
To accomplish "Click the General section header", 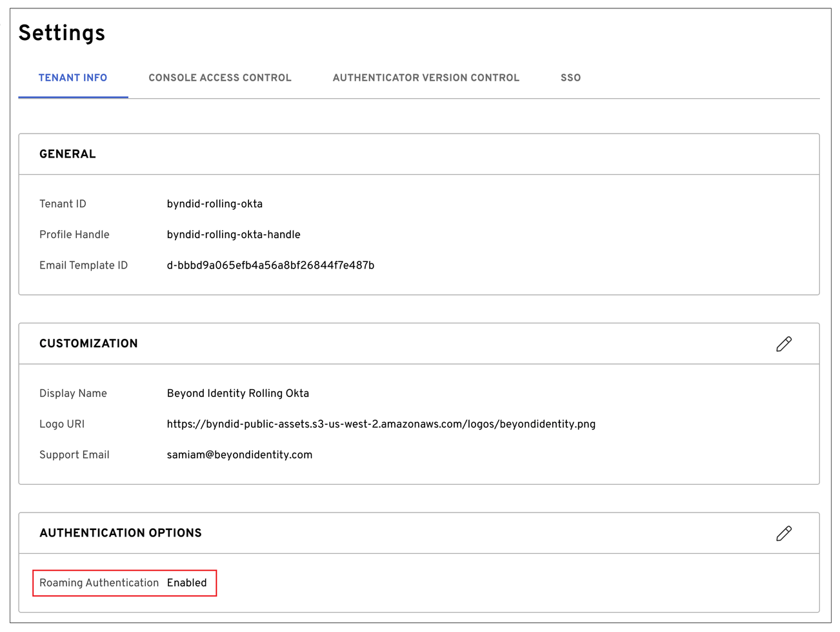I will 68,154.
